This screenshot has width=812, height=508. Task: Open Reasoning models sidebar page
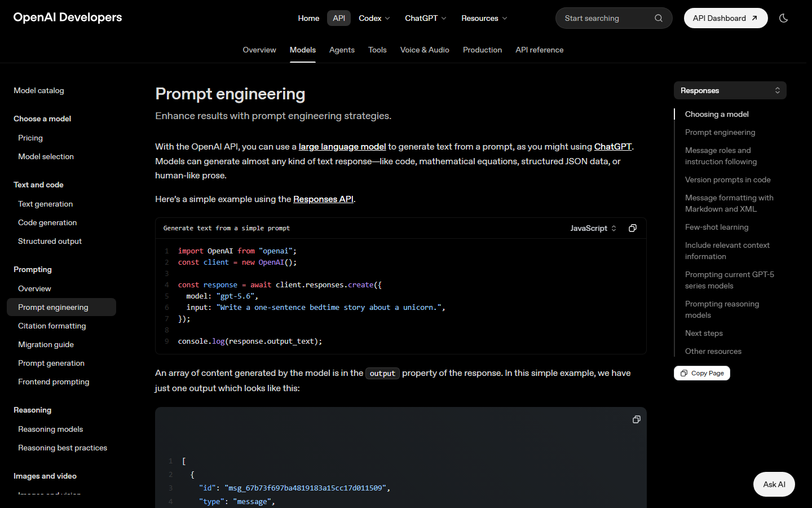[x=50, y=429]
